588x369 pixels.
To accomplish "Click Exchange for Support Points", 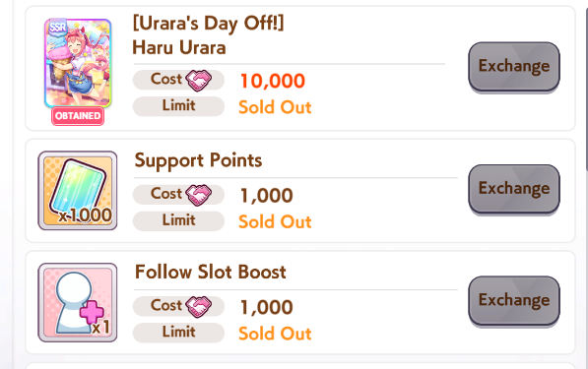I will click(514, 189).
